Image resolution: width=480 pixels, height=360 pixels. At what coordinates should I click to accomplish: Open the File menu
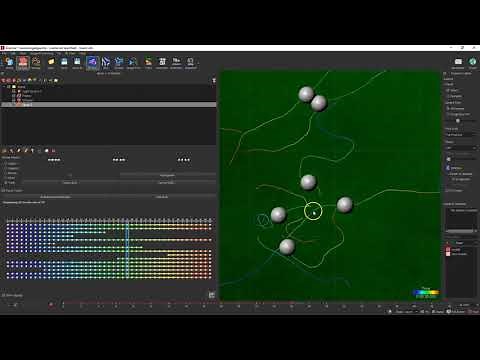4,53
